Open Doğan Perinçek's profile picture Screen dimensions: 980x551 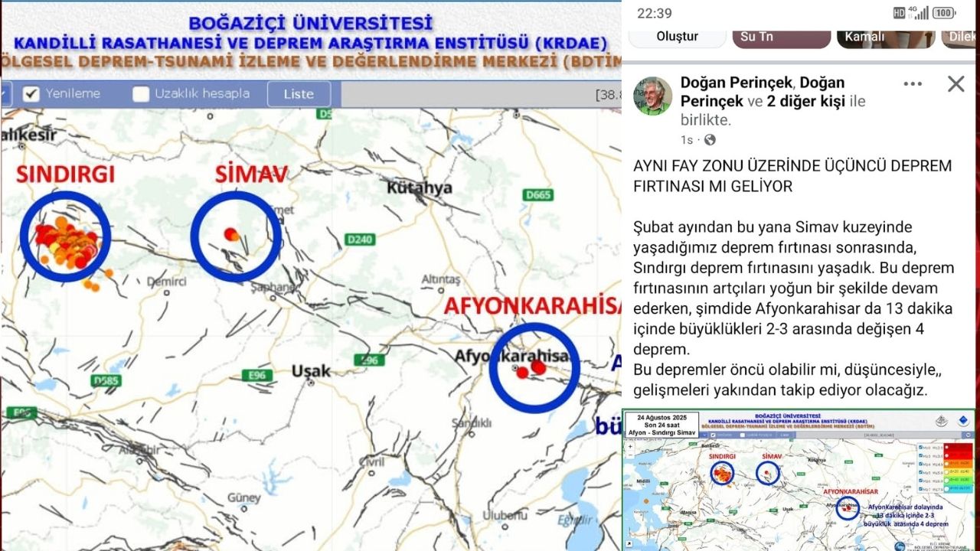pos(653,96)
